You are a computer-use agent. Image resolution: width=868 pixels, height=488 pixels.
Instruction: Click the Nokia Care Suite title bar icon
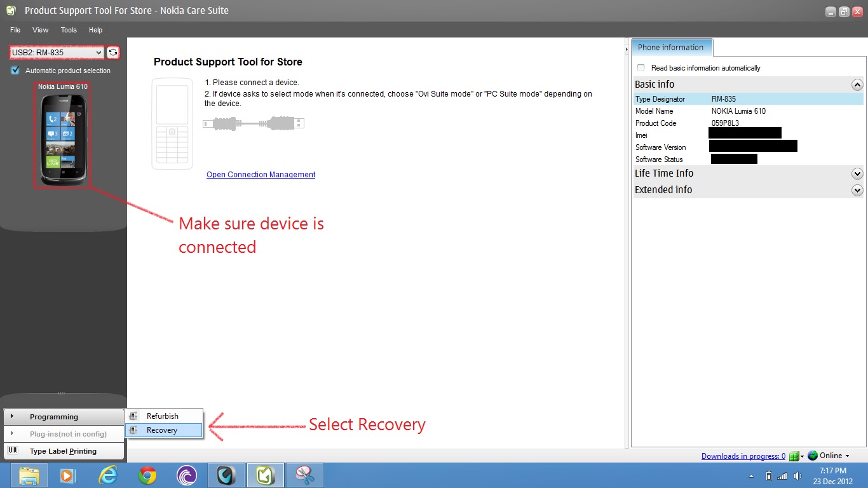click(11, 10)
